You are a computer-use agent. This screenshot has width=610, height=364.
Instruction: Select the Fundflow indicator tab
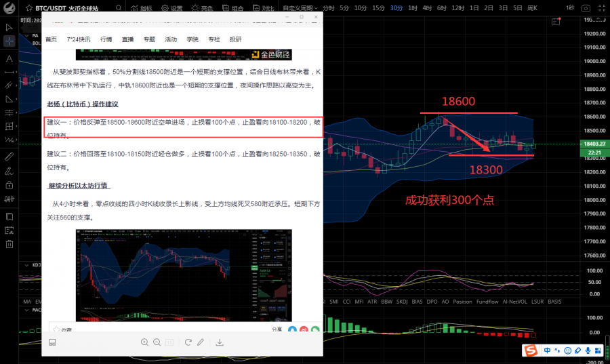pyautogui.click(x=487, y=302)
